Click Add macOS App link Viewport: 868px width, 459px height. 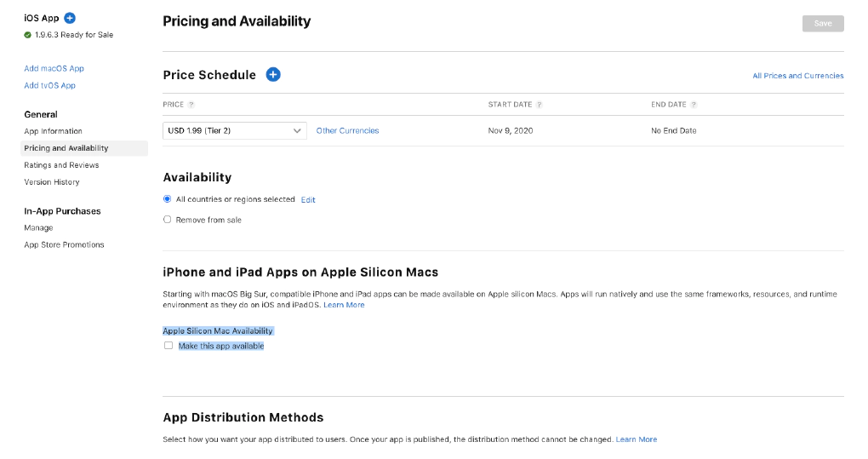pos(54,68)
